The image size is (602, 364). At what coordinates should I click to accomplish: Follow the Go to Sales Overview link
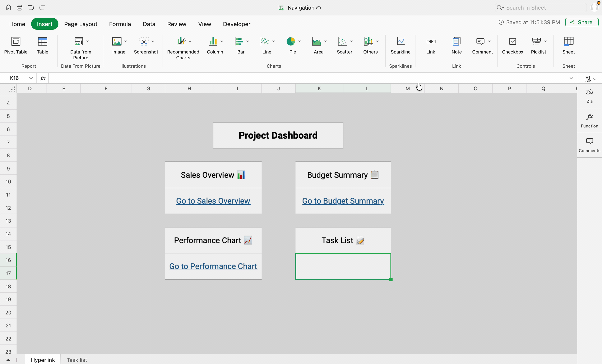point(213,201)
